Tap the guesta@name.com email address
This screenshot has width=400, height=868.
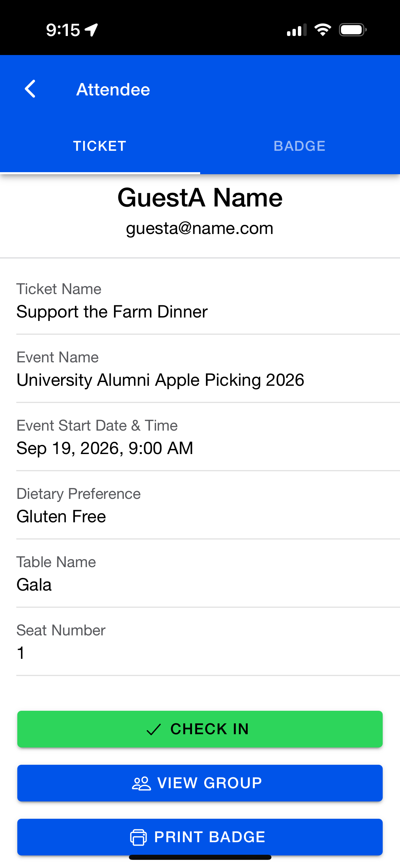(x=199, y=228)
